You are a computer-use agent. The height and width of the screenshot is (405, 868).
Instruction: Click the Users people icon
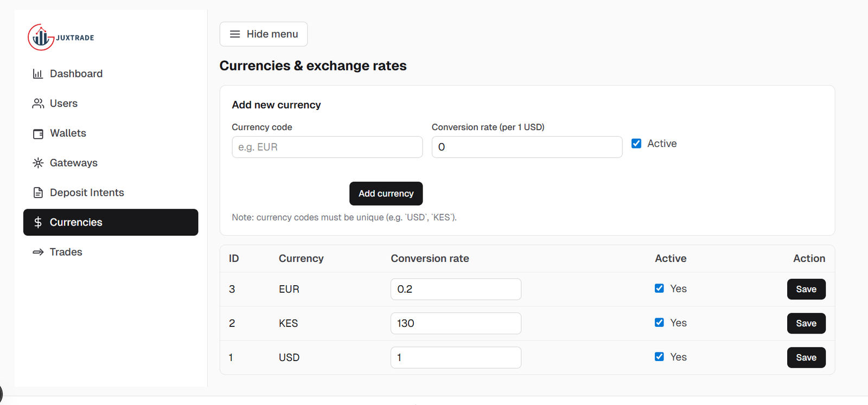[x=38, y=104]
